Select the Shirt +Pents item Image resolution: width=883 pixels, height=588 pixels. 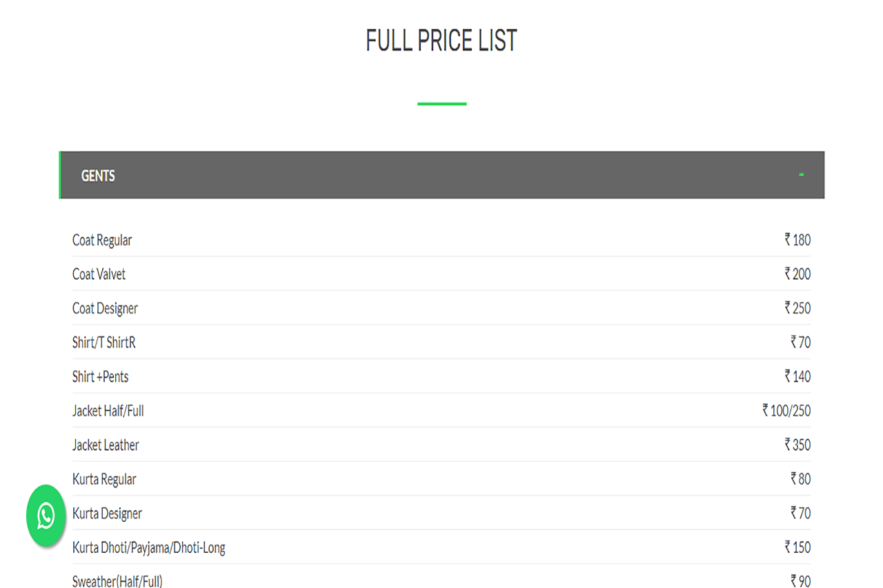441,376
